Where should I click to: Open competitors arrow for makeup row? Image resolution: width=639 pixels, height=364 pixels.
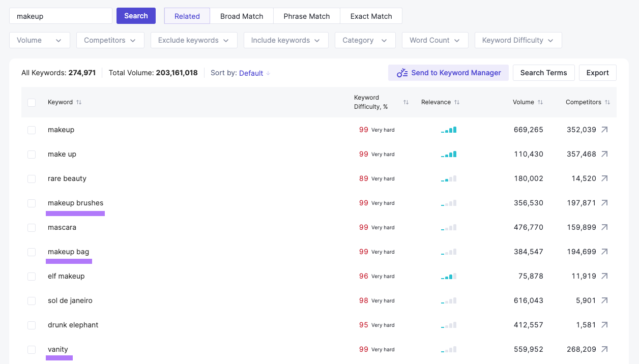coord(604,130)
